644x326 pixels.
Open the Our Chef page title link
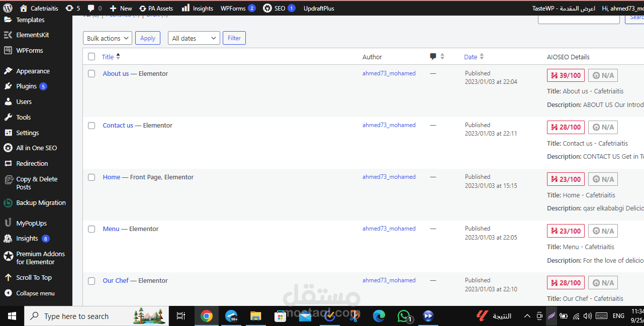coord(116,280)
